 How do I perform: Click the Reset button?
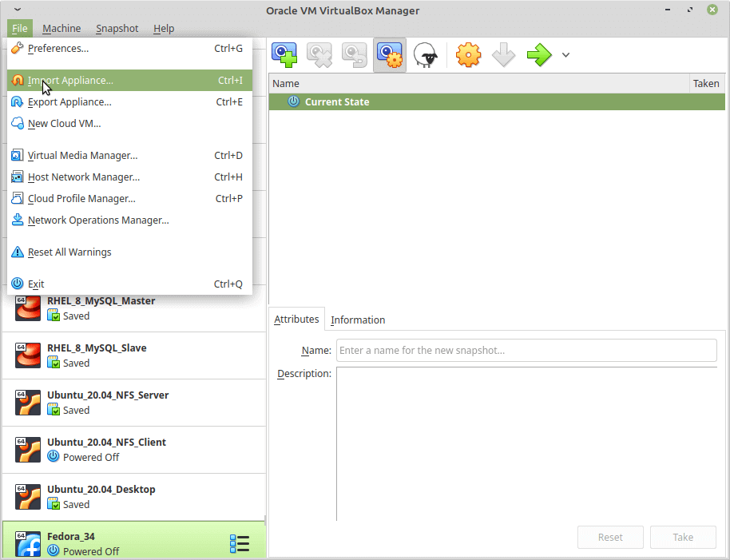point(610,537)
